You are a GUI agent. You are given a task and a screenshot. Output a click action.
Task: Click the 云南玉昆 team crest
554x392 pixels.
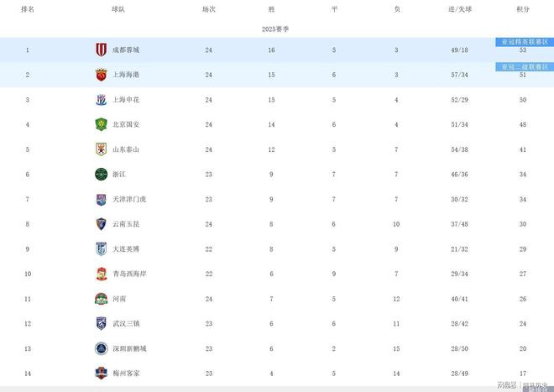pyautogui.click(x=101, y=224)
